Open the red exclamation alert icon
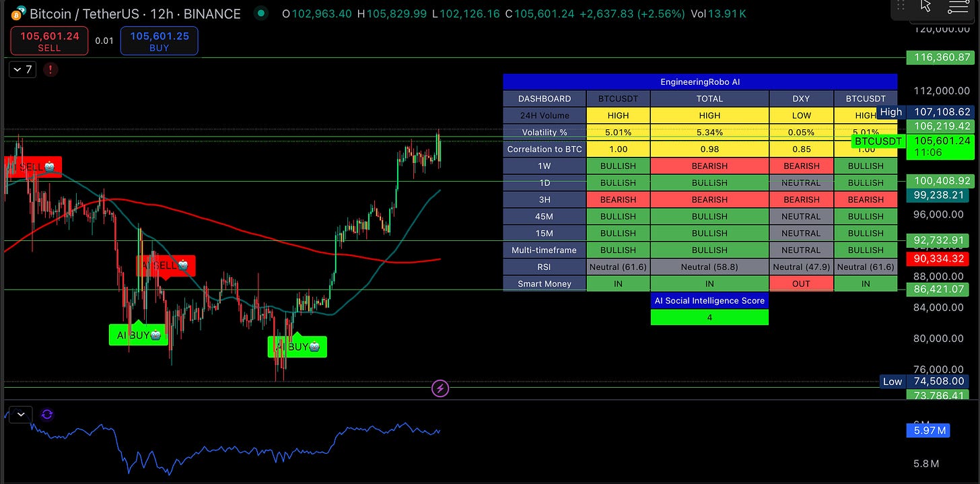The image size is (980, 484). pyautogui.click(x=50, y=69)
